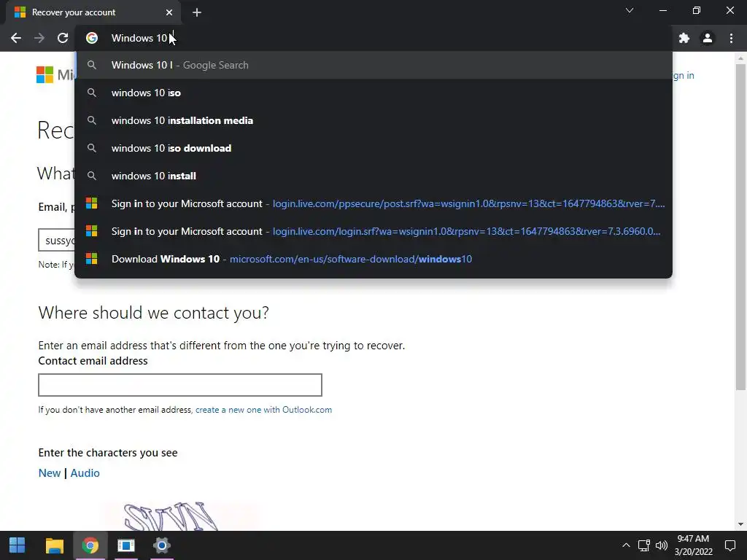Screen dimensions: 747x560
Task: Request a New captcha image
Action: coord(50,472)
